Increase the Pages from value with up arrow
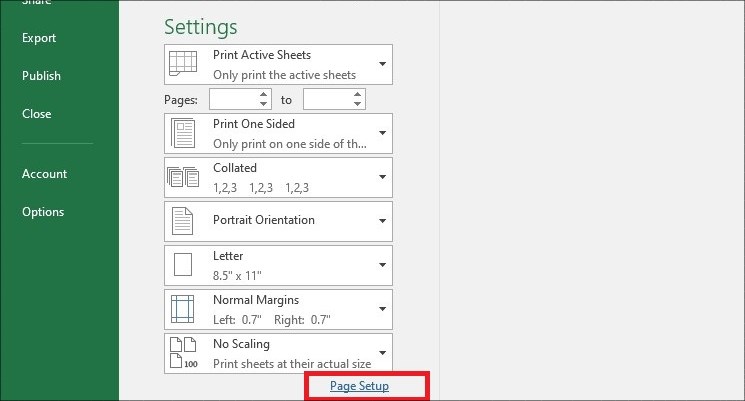Image resolution: width=745 pixels, height=401 pixels. 264,95
